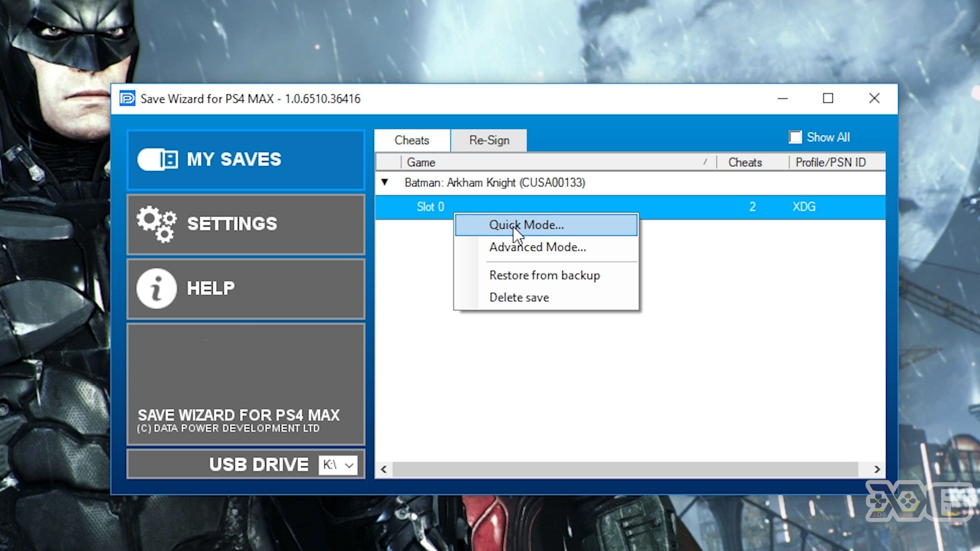Image resolution: width=980 pixels, height=551 pixels.
Task: Minimize the Save Wizard window
Action: click(x=783, y=99)
